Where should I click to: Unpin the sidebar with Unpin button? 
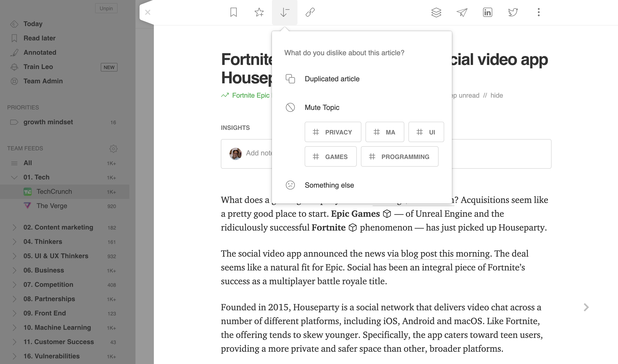coord(106,8)
